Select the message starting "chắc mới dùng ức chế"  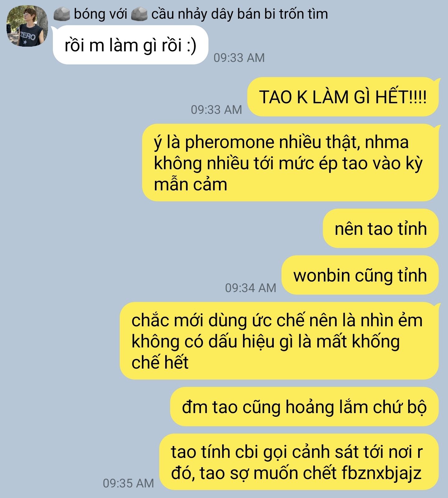pyautogui.click(x=279, y=341)
